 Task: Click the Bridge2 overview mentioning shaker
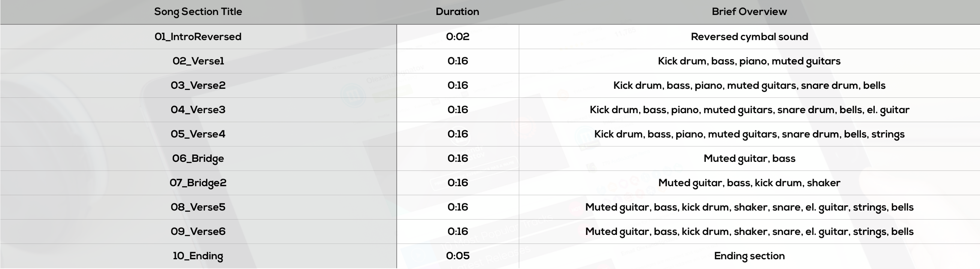click(x=749, y=183)
